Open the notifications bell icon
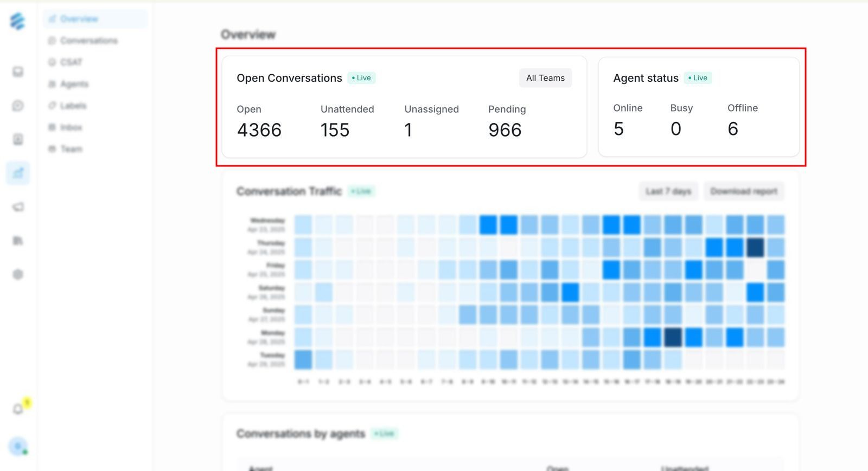The image size is (868, 471). [18, 409]
